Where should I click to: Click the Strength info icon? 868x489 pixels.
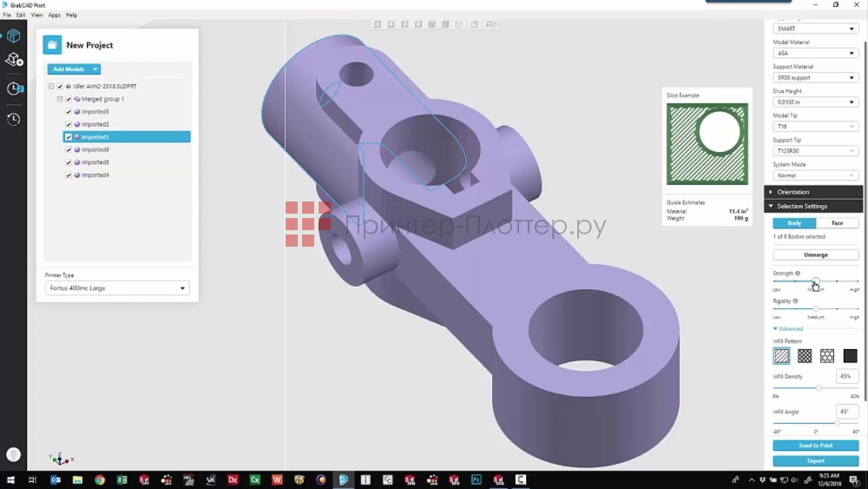(798, 273)
